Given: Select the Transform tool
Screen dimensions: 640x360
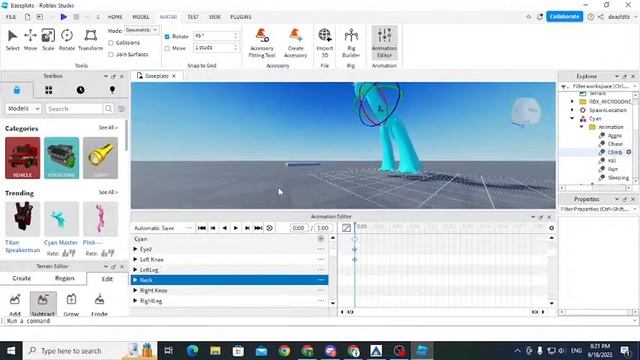Looking at the screenshot, I should point(91,40).
